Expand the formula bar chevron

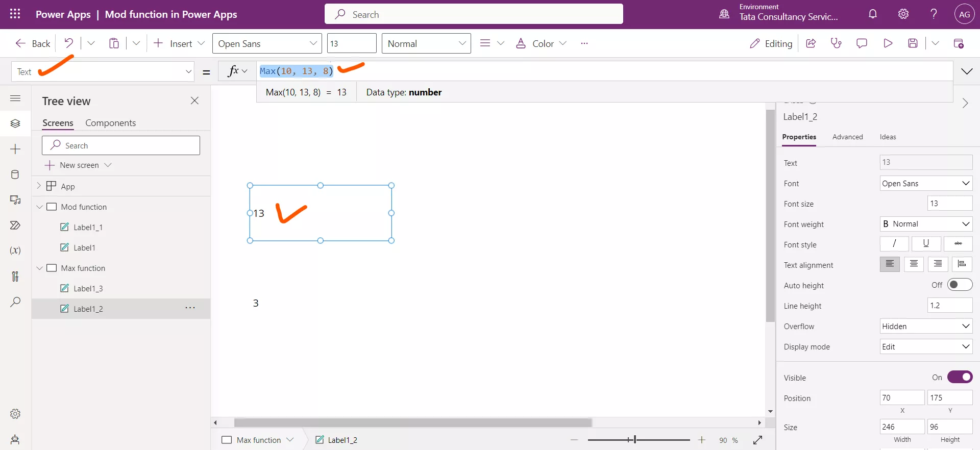tap(967, 71)
